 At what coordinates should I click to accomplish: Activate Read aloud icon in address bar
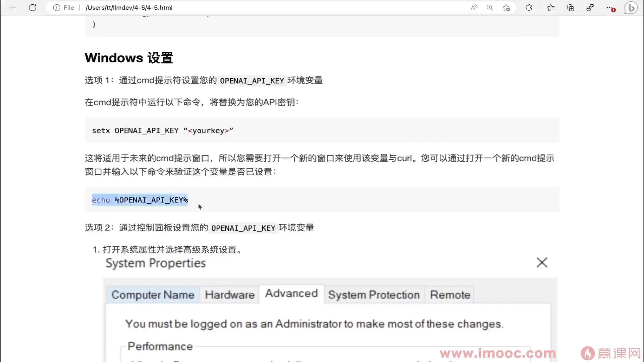click(x=474, y=7)
